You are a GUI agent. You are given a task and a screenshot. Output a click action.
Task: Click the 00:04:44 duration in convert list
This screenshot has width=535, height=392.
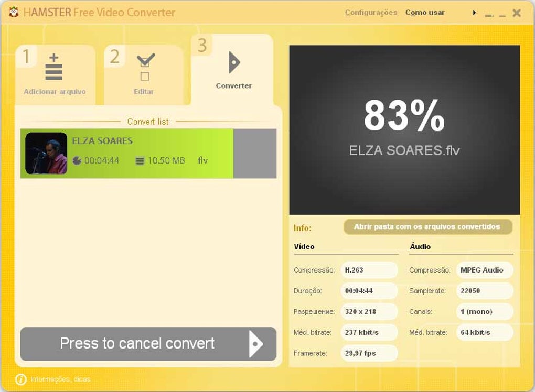point(102,160)
